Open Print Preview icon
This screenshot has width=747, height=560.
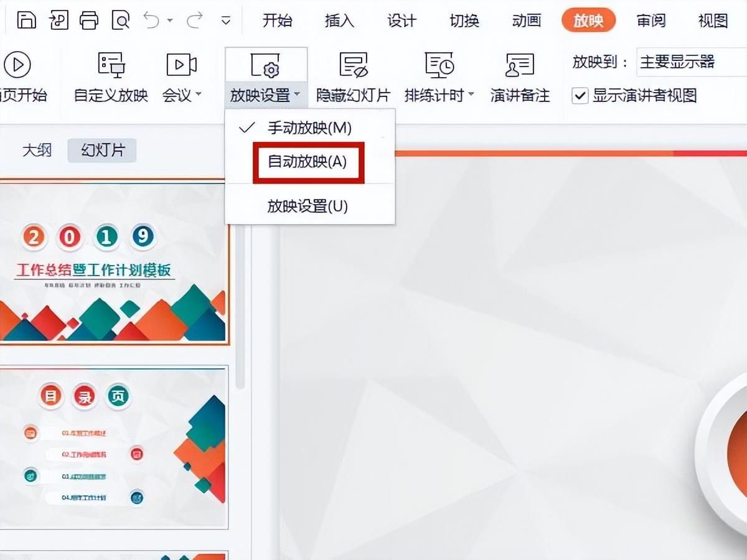coord(121,20)
